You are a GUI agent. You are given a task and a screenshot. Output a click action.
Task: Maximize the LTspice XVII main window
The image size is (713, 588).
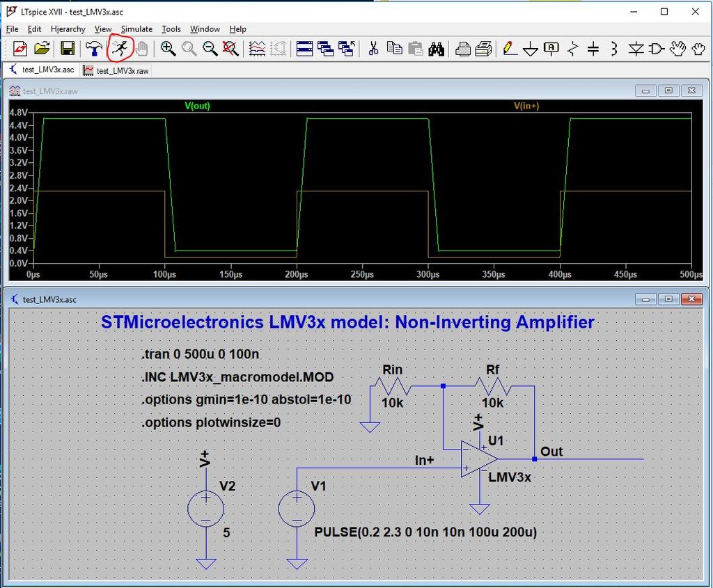pos(664,11)
